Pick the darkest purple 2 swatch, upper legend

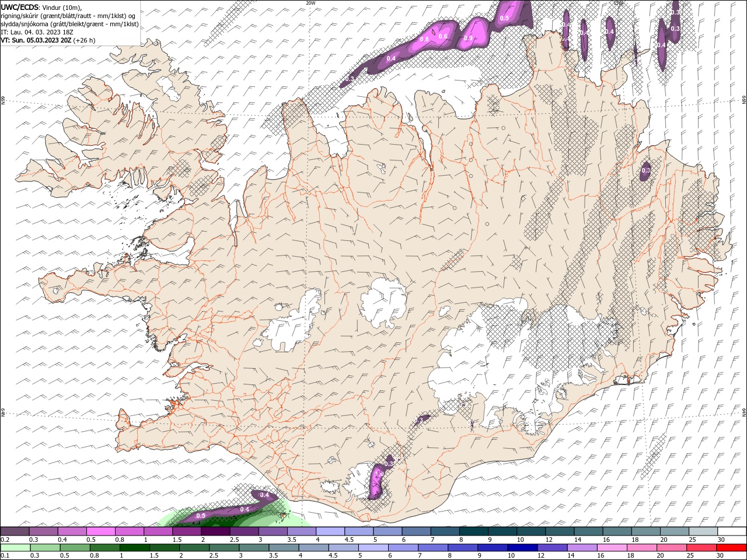[x=215, y=531]
